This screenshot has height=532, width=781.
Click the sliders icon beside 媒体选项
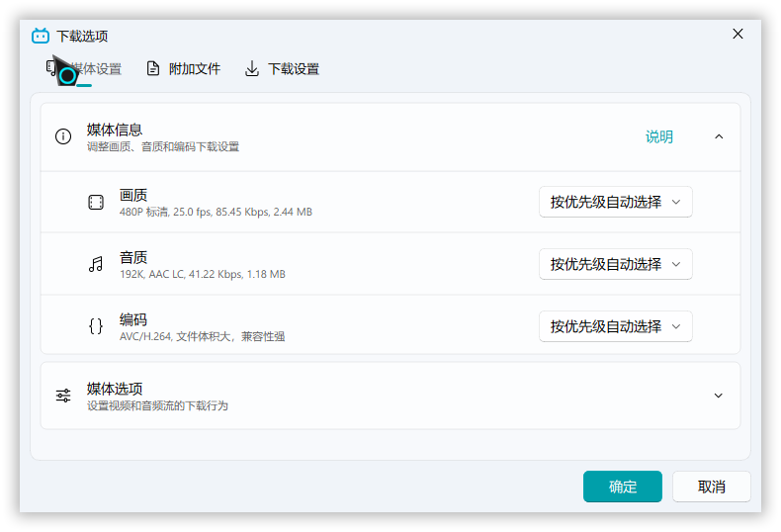point(63,396)
